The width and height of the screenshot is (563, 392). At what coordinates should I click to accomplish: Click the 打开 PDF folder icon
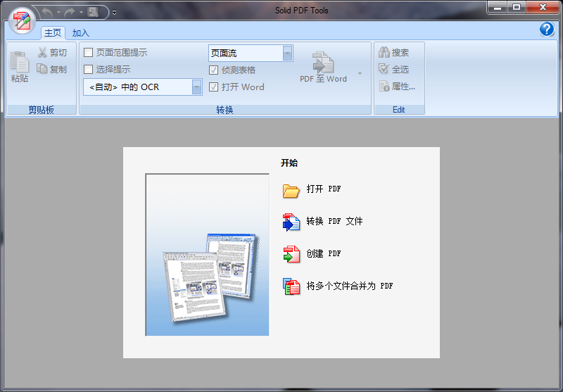click(x=291, y=191)
